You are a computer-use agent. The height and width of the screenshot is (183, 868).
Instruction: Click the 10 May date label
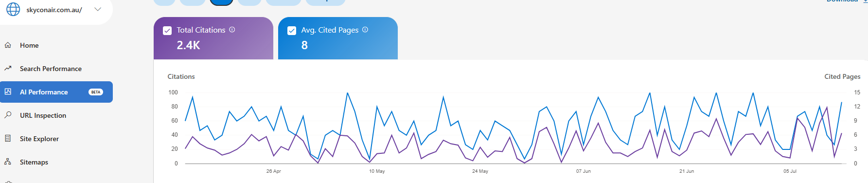pyautogui.click(x=377, y=171)
